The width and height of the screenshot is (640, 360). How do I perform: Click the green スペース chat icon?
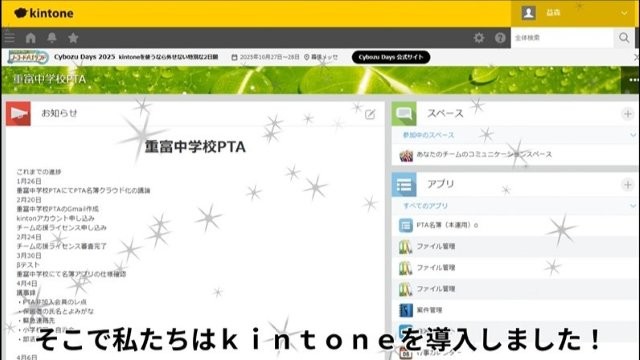coord(404,113)
